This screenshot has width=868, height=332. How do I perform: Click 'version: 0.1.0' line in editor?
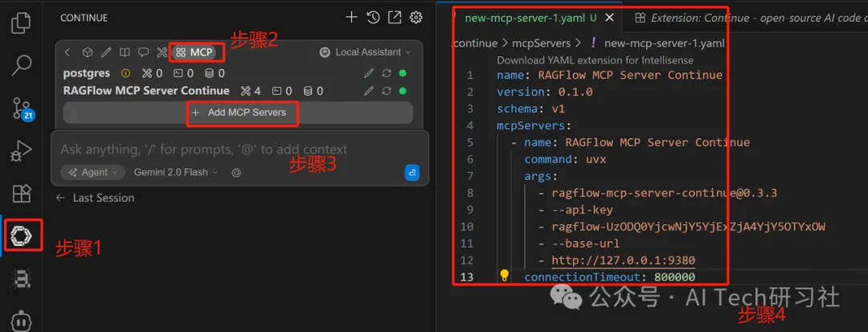545,92
